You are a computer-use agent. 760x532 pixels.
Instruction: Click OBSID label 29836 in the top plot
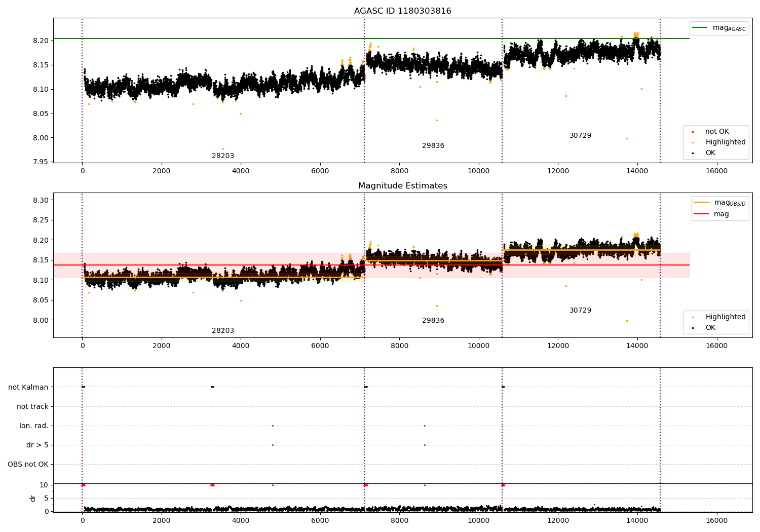tap(433, 146)
